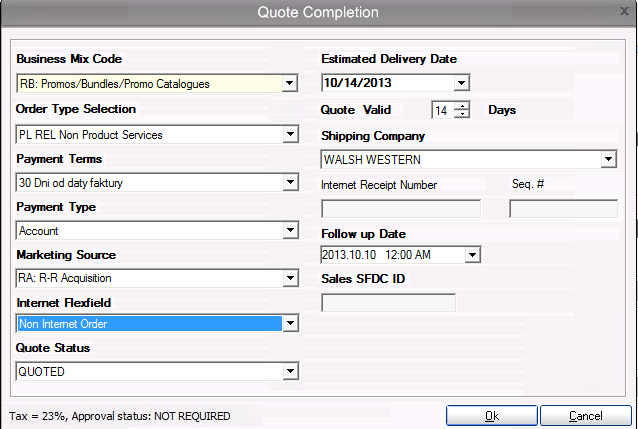Click the Quote Valid days value field
Viewport: 638px width, 429px height.
coord(443,110)
